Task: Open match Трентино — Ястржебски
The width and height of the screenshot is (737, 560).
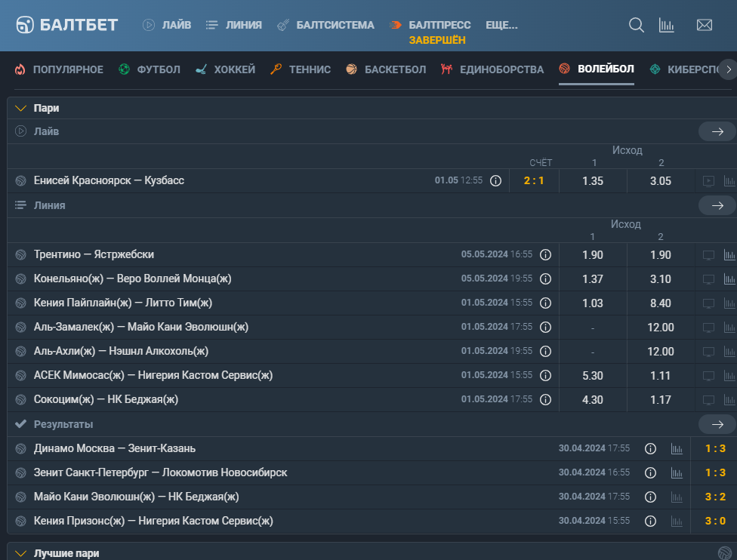Action: (x=94, y=254)
